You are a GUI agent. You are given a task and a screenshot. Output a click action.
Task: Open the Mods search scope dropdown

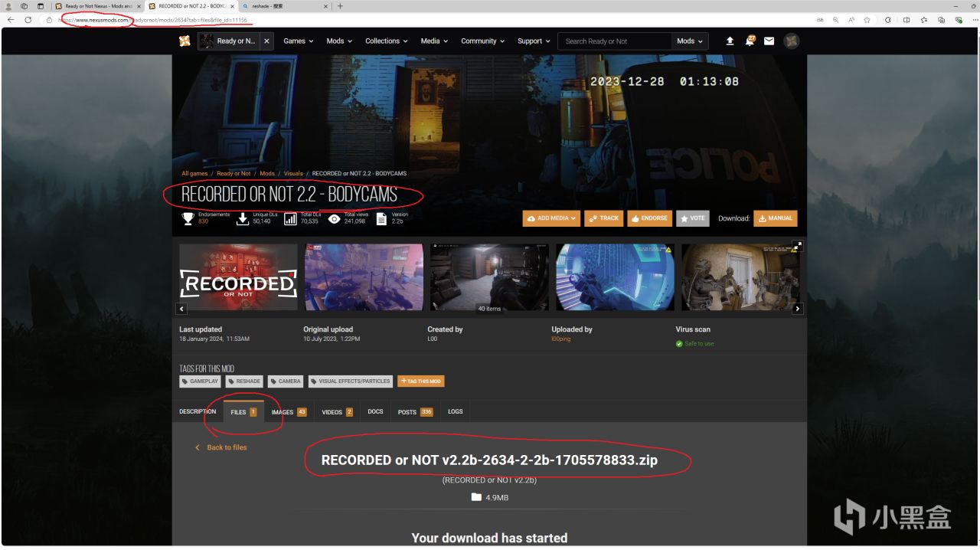pyautogui.click(x=690, y=41)
